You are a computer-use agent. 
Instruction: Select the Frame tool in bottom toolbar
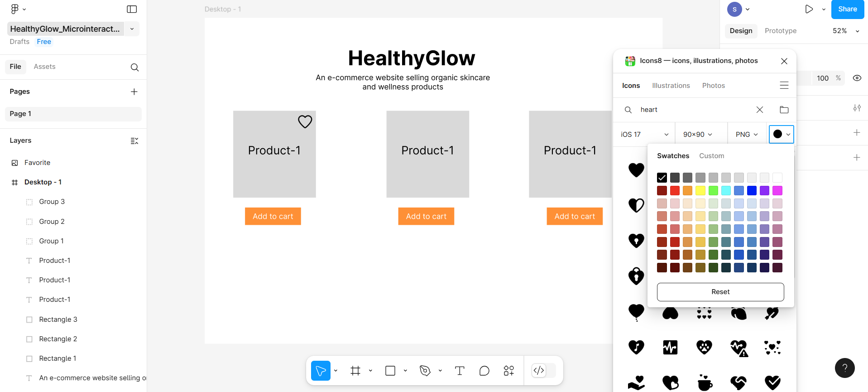coord(355,371)
